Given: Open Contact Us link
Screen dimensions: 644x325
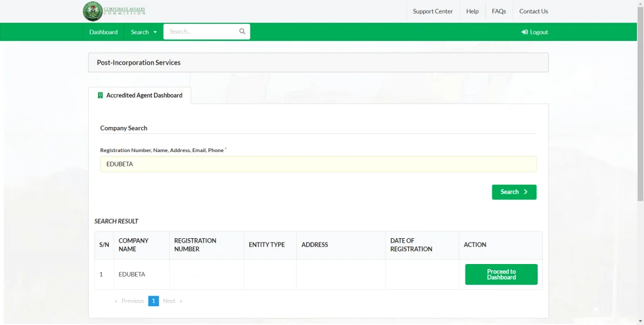Looking at the screenshot, I should pos(533,11).
